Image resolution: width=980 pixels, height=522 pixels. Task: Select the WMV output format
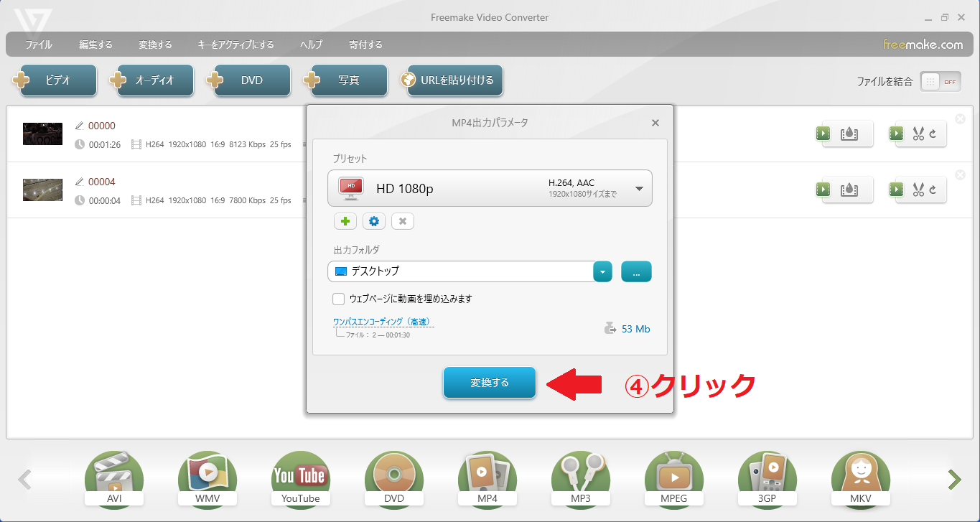[207, 479]
